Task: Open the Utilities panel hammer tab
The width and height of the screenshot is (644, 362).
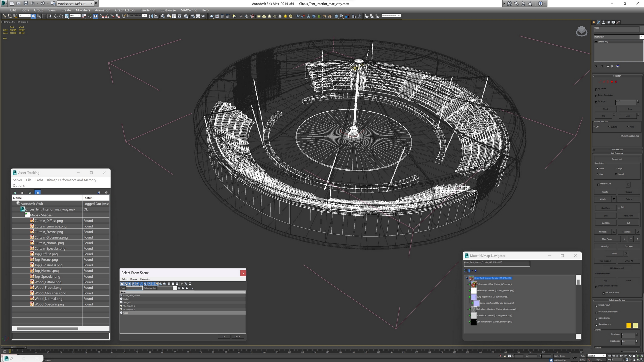Action: (x=618, y=22)
